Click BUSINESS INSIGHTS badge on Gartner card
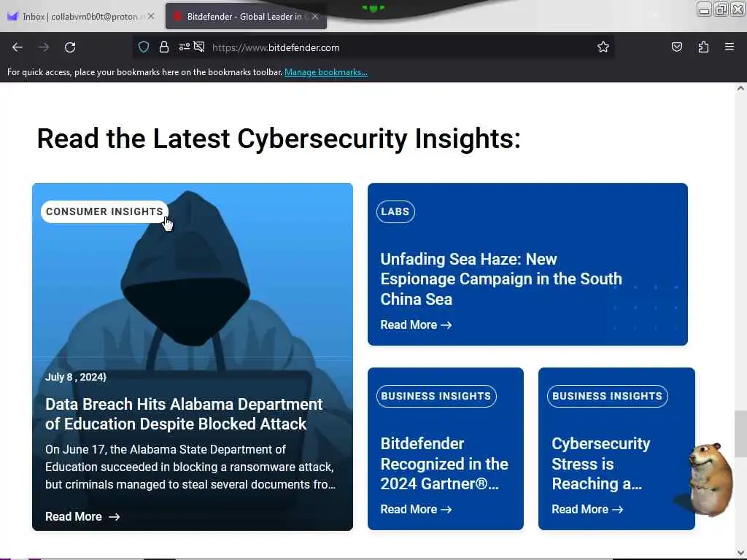This screenshot has width=747, height=560. 436,396
